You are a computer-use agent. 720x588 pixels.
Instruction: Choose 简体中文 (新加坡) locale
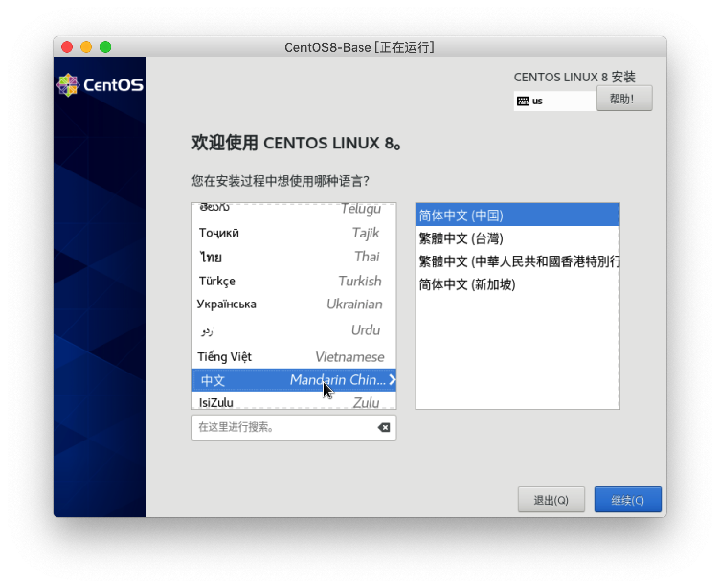(x=517, y=284)
